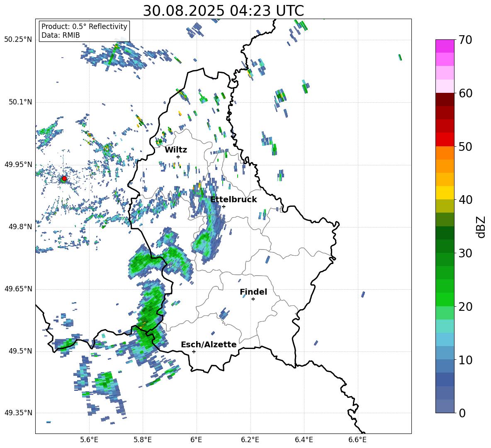Click the 0 colorbar tick label
The image size is (491, 448).
462,413
